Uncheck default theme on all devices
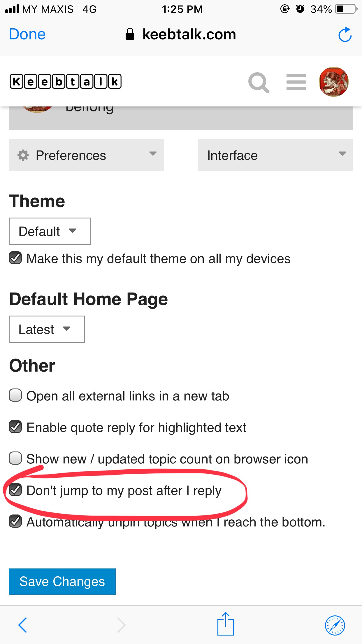Image resolution: width=362 pixels, height=644 pixels. point(15,258)
